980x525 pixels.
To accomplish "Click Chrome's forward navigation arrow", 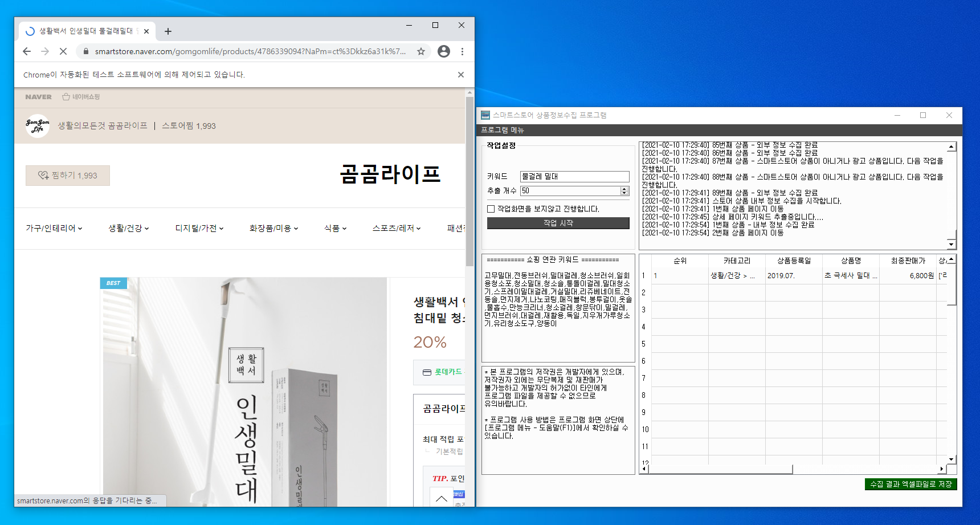I will point(45,51).
